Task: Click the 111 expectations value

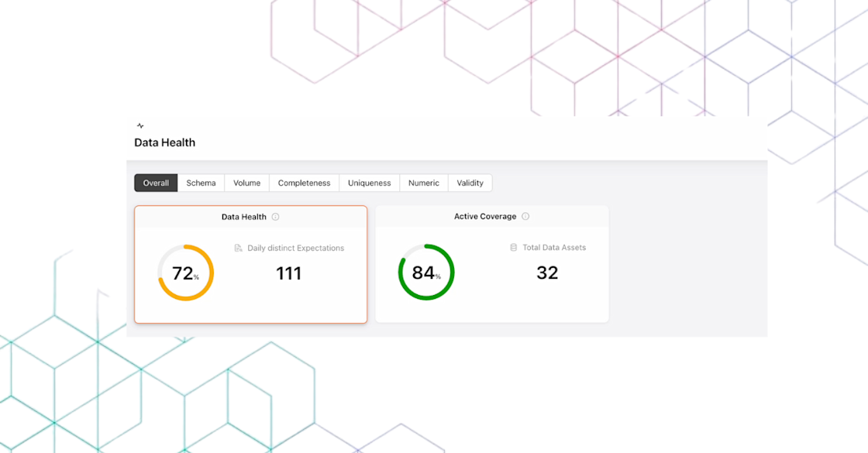Action: [x=288, y=273]
